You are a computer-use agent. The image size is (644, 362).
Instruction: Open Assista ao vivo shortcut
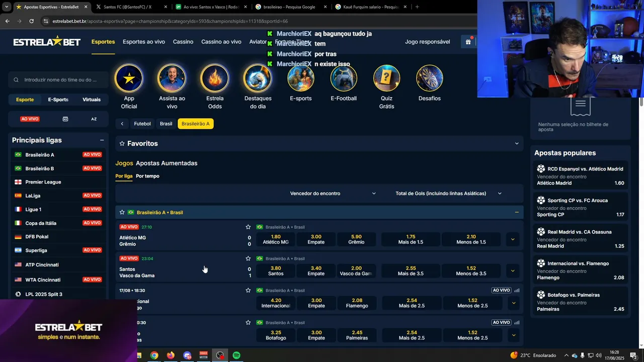[x=172, y=78]
